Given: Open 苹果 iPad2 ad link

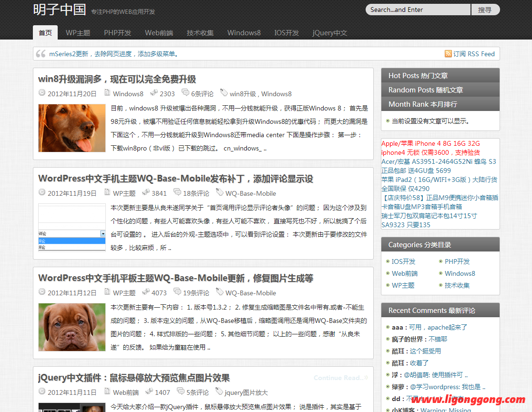Looking at the screenshot, I should point(440,184).
